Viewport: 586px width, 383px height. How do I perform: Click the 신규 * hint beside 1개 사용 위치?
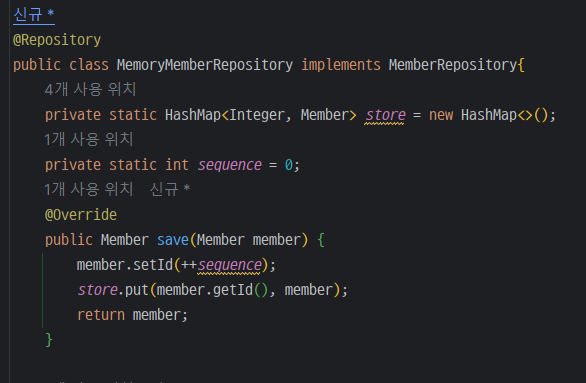click(x=170, y=189)
